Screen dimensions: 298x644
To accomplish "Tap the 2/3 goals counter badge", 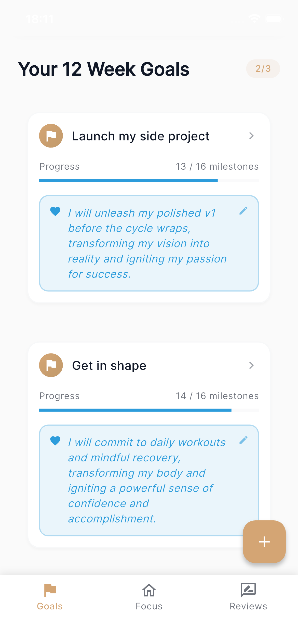I will click(x=263, y=68).
